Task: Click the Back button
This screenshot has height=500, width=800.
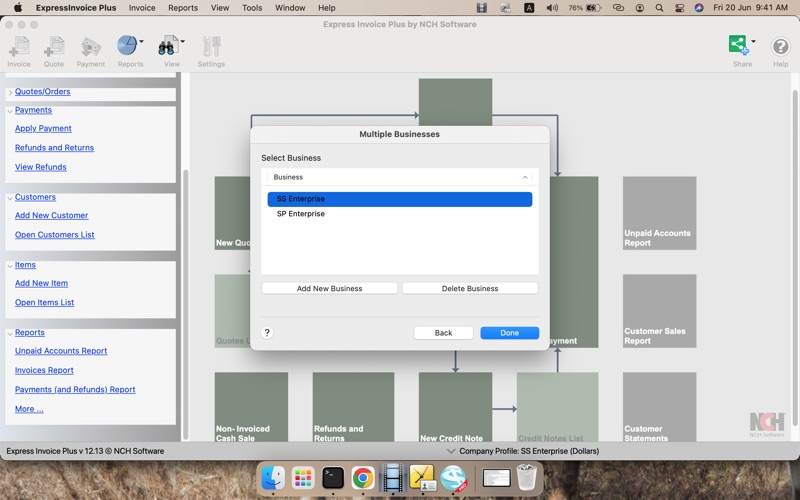Action: coord(443,333)
